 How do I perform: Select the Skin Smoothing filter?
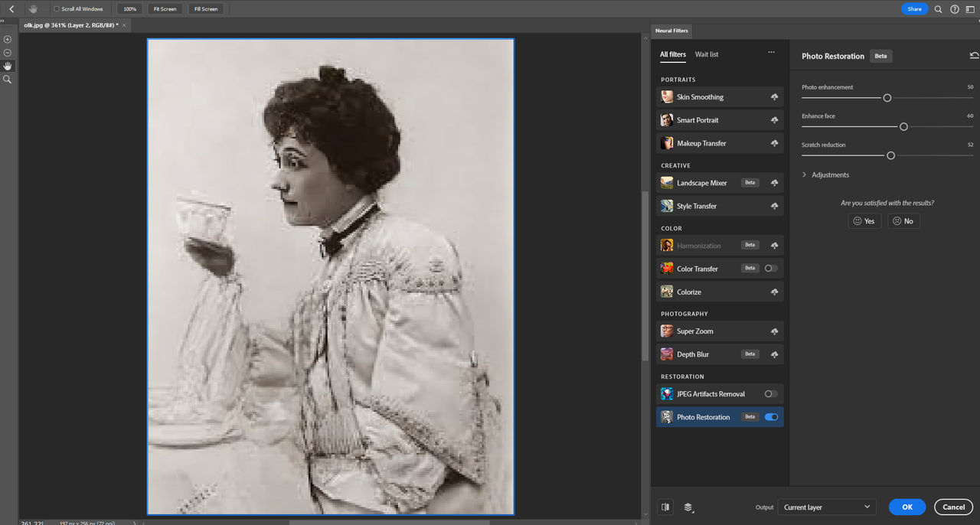click(720, 97)
